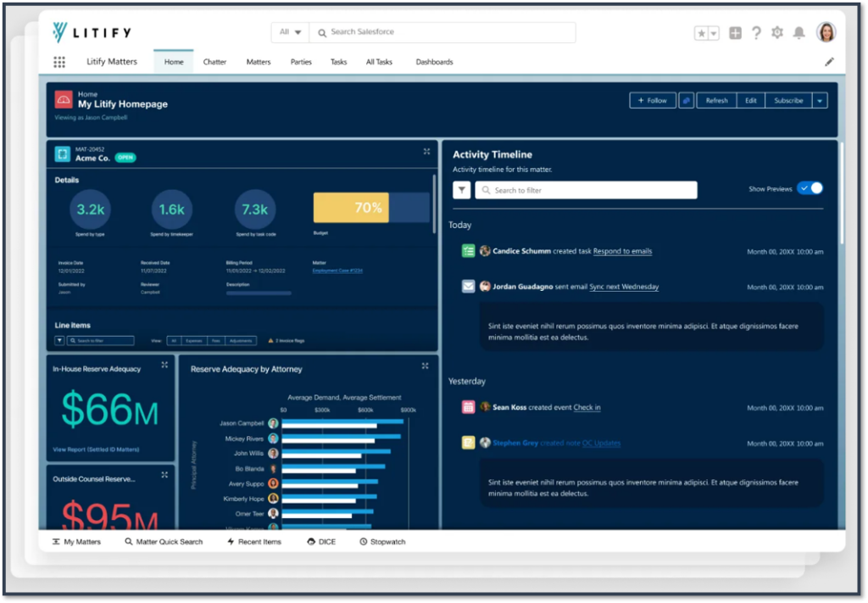Open the Help question mark icon

point(756,33)
